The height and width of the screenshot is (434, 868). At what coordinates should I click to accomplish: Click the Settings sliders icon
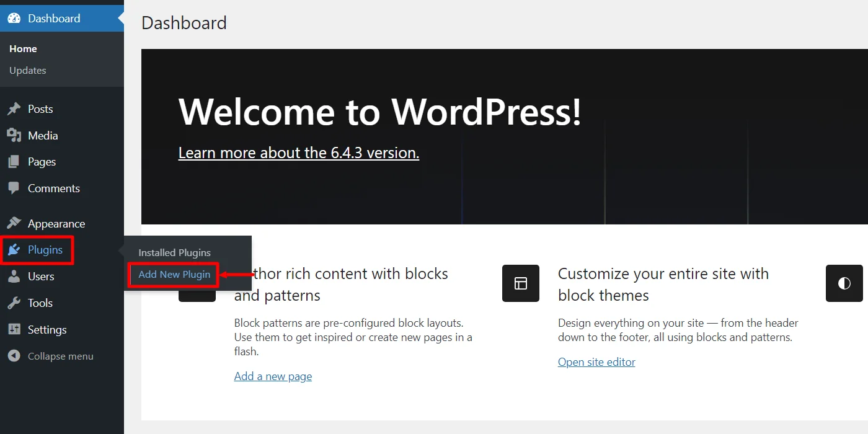[x=14, y=330]
